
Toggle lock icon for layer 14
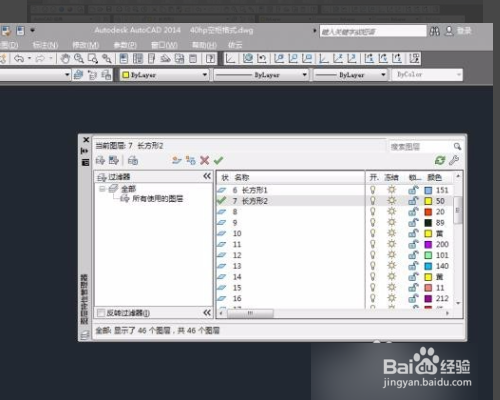point(413,277)
